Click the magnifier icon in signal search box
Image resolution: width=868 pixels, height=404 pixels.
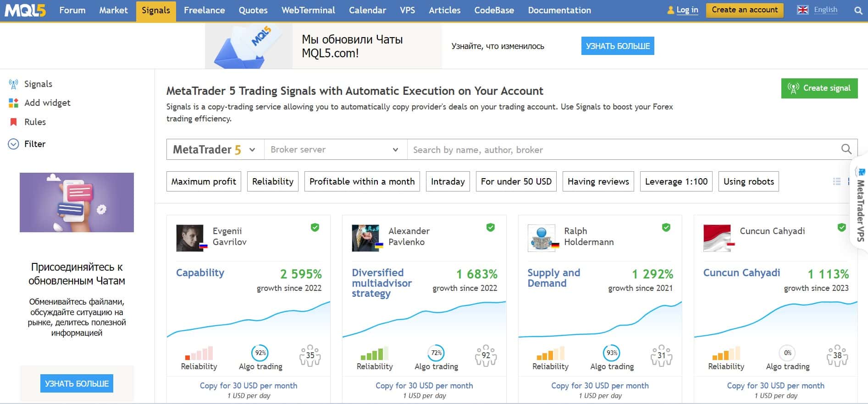(x=846, y=149)
